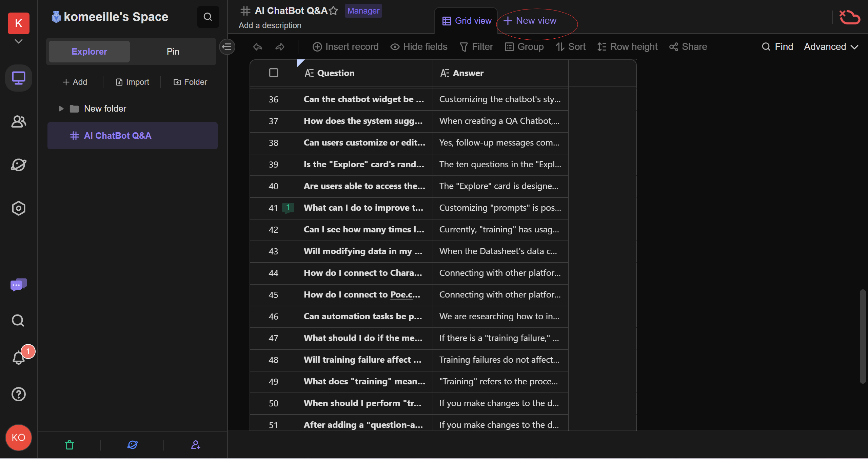Open the notifications bell icon
The height and width of the screenshot is (459, 868).
click(x=19, y=358)
